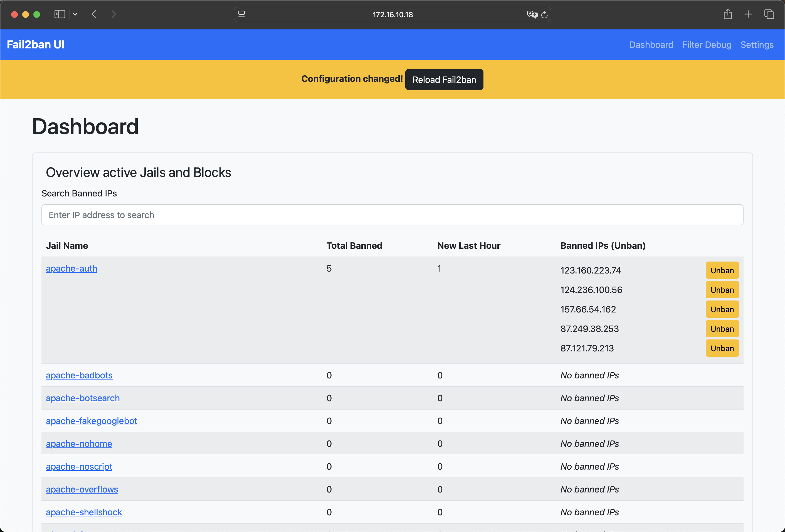Toggle the Safari sidebar icon
Viewport: 785px width, 532px height.
60,14
